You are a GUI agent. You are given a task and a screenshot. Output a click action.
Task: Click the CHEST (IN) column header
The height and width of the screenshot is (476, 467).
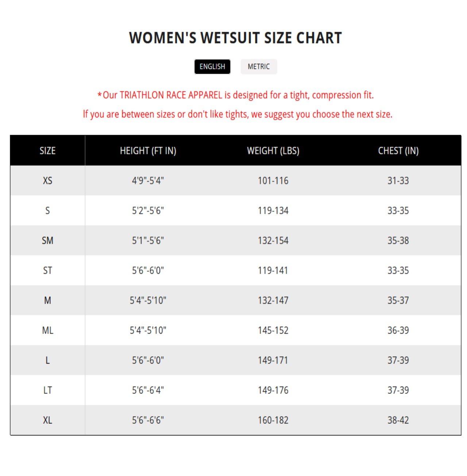[x=398, y=151]
